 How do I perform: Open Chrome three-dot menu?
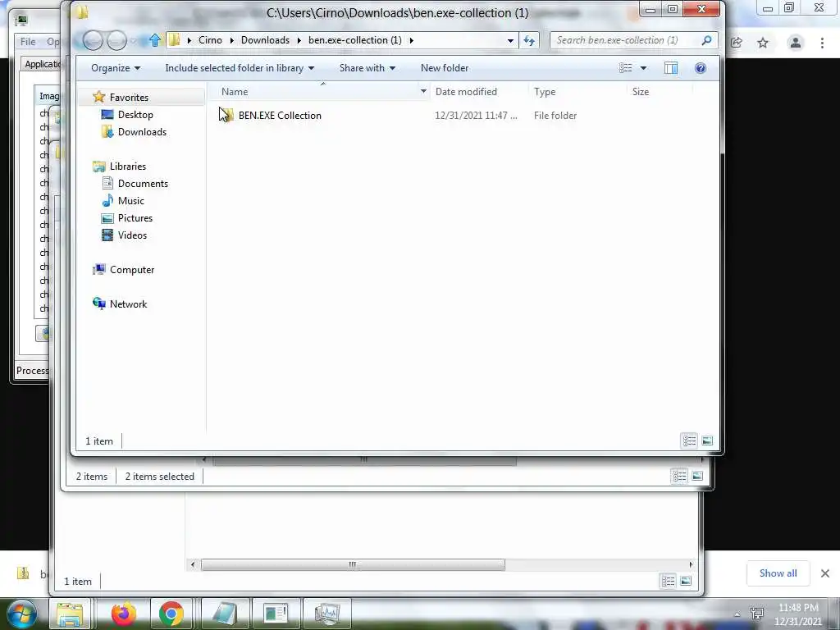coord(822,43)
